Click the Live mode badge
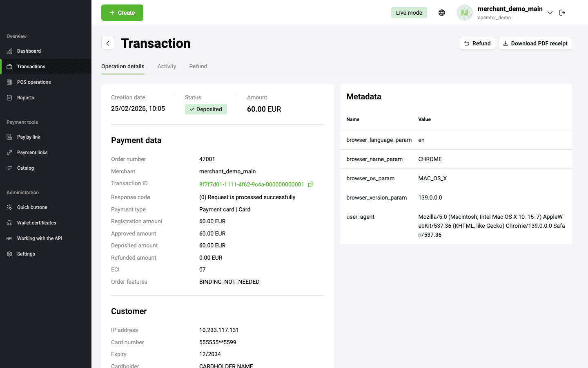588x368 pixels. click(x=409, y=13)
